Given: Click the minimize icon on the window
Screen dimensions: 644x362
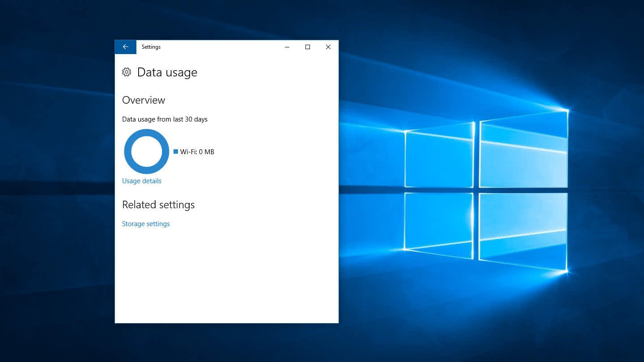Looking at the screenshot, I should (x=287, y=47).
